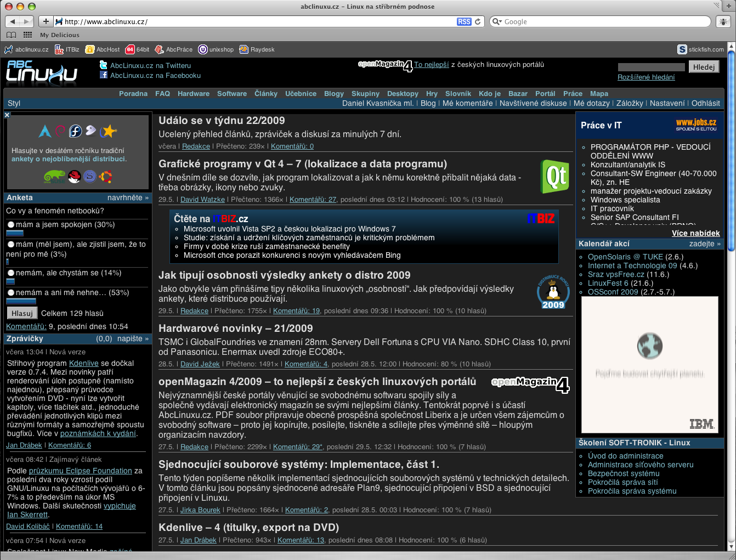The height and width of the screenshot is (560, 736).
Task: Click the ITBIZ logo in the news box
Action: [x=541, y=219]
